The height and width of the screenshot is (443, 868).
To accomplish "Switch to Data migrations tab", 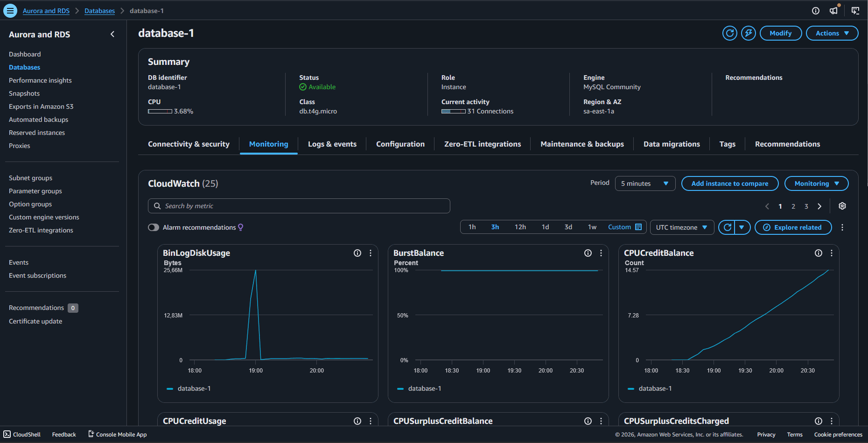I will [672, 144].
